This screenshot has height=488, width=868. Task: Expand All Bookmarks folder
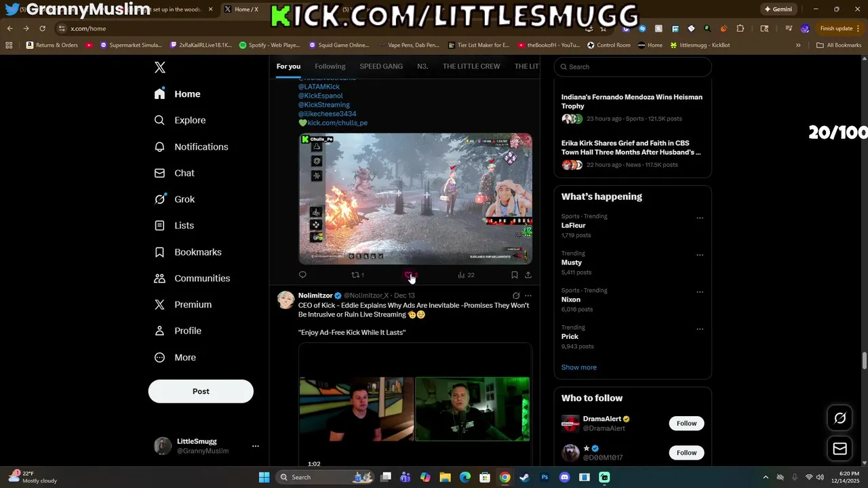pyautogui.click(x=839, y=45)
